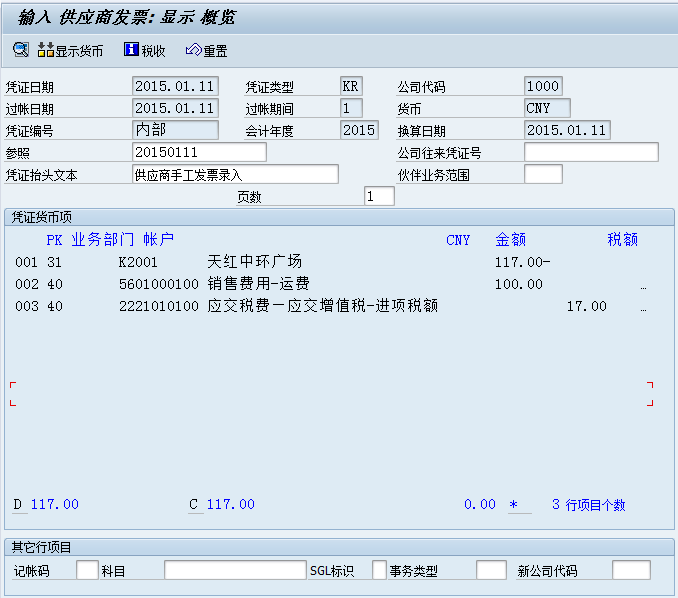Click the 3 行项目个数 count text
The height and width of the screenshot is (598, 678).
588,505
